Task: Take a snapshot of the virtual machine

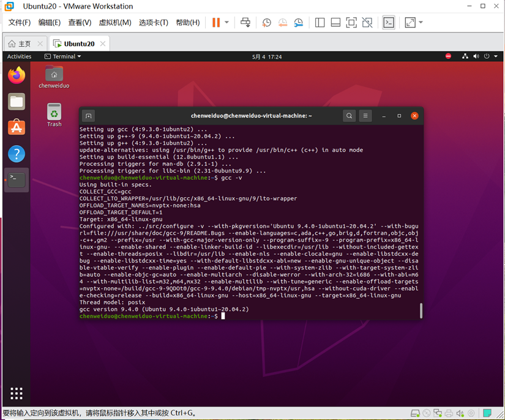Action: (266, 23)
